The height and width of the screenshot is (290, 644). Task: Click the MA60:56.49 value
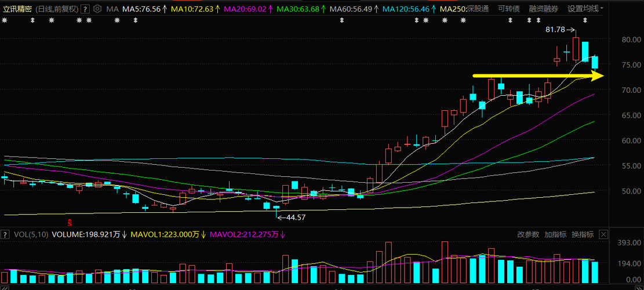pos(354,9)
